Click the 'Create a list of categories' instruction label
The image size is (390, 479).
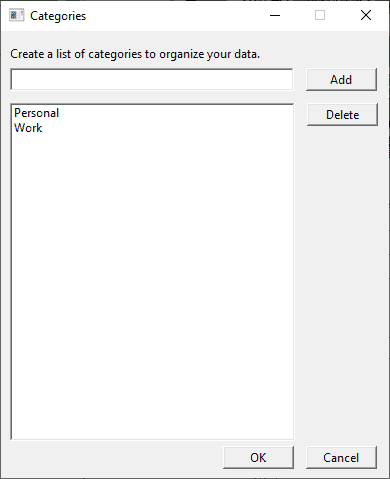[x=135, y=54]
